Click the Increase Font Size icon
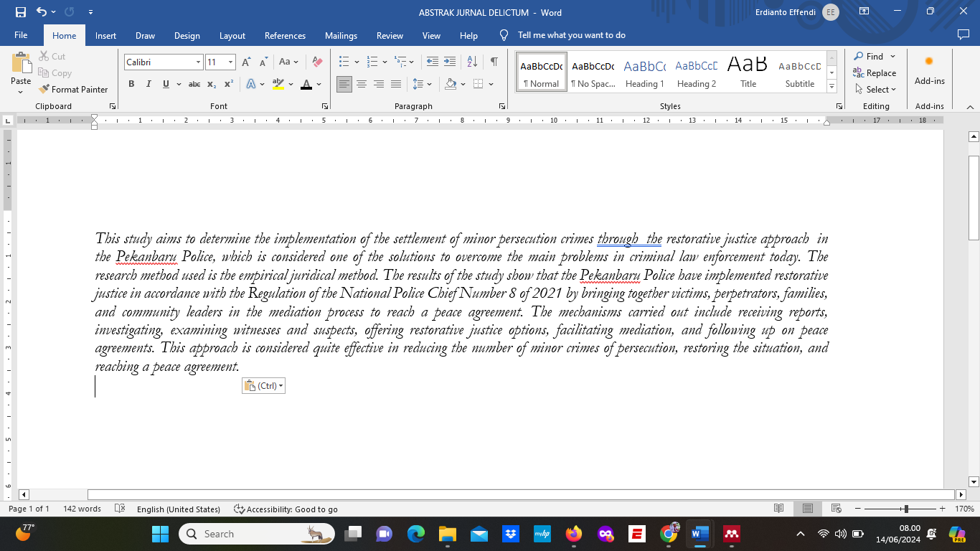 pos(246,62)
